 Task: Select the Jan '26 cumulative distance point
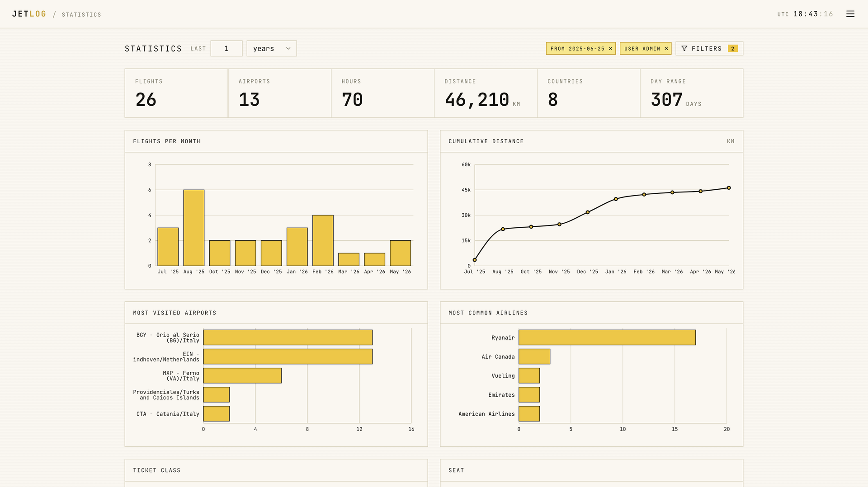coord(616,199)
